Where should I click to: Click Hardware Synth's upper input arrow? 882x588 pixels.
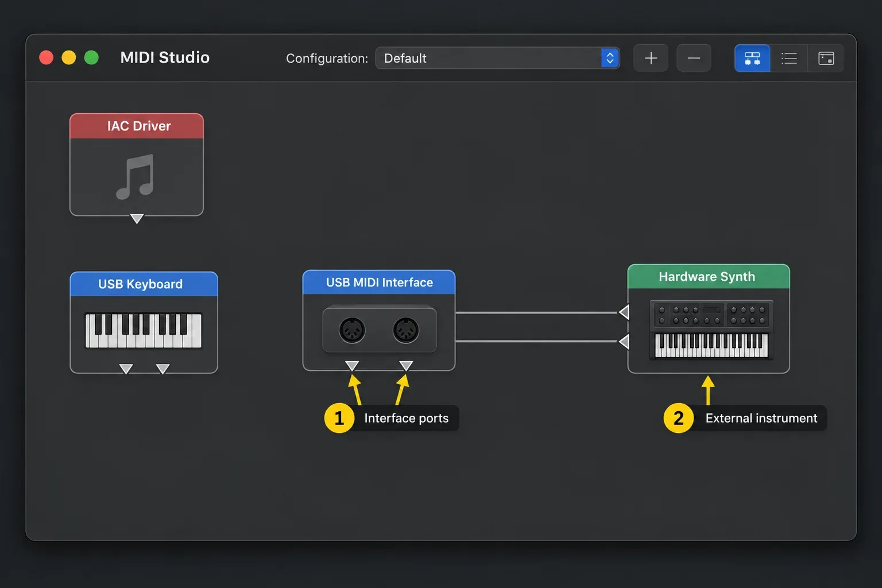624,312
